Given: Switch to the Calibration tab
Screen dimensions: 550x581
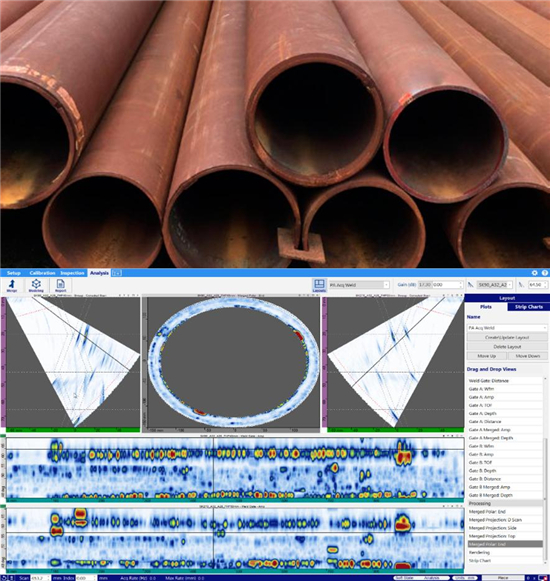Looking at the screenshot, I should tap(42, 273).
